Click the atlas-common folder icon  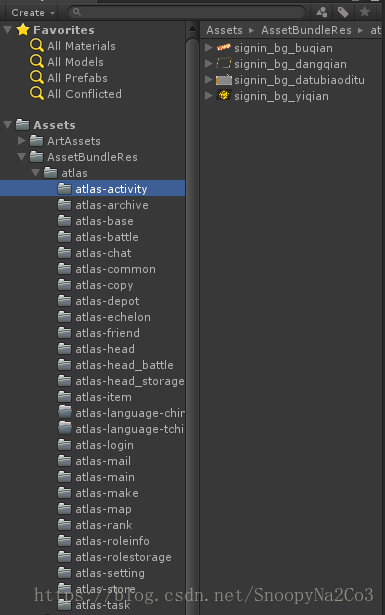64,269
